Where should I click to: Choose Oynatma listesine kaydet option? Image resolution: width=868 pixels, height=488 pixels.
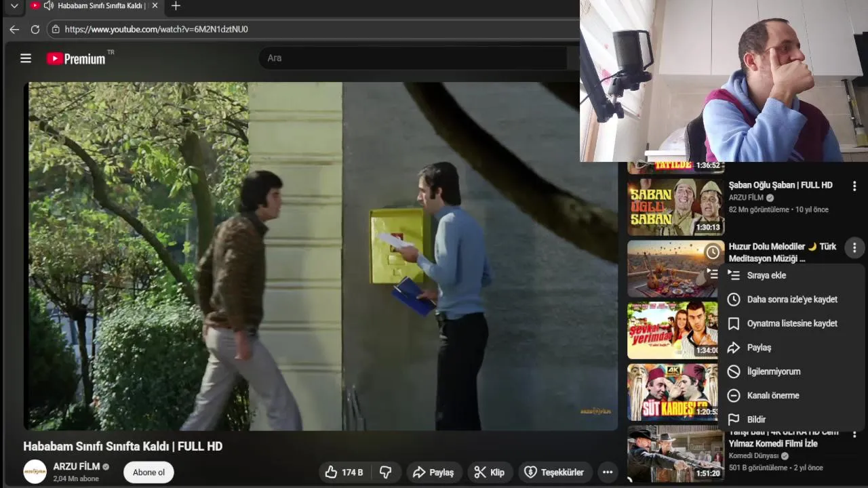coord(791,323)
